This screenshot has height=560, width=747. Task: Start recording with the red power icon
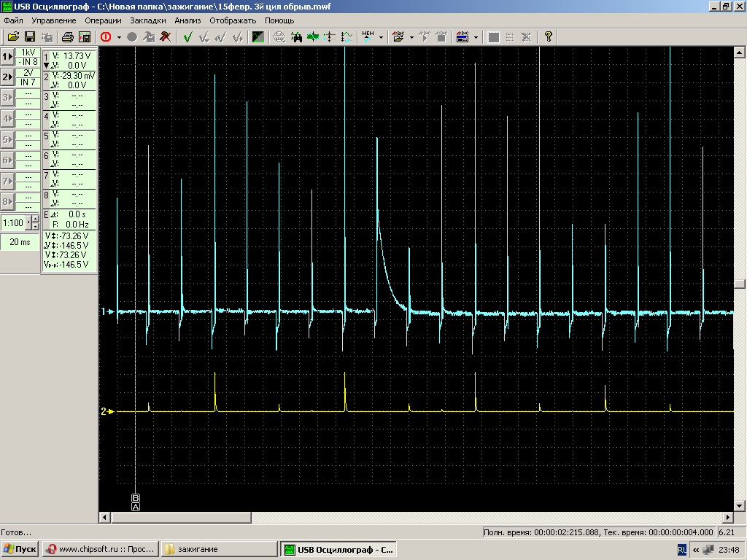(105, 36)
